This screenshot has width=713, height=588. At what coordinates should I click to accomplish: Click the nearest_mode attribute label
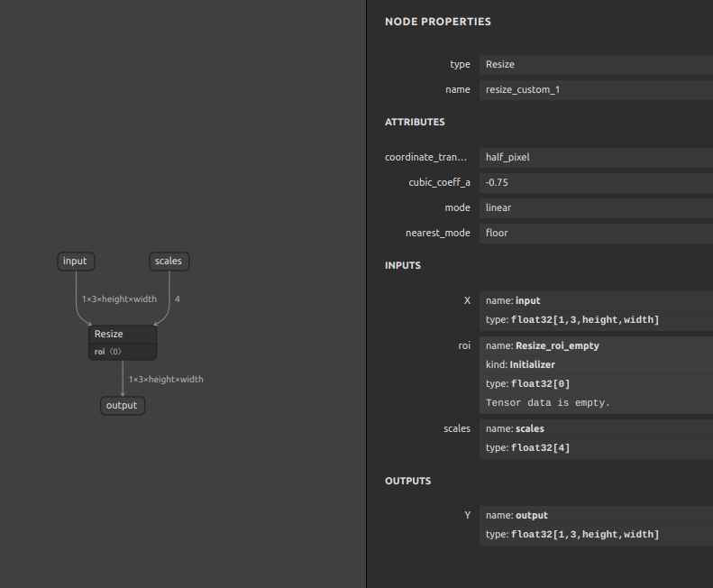(x=438, y=233)
